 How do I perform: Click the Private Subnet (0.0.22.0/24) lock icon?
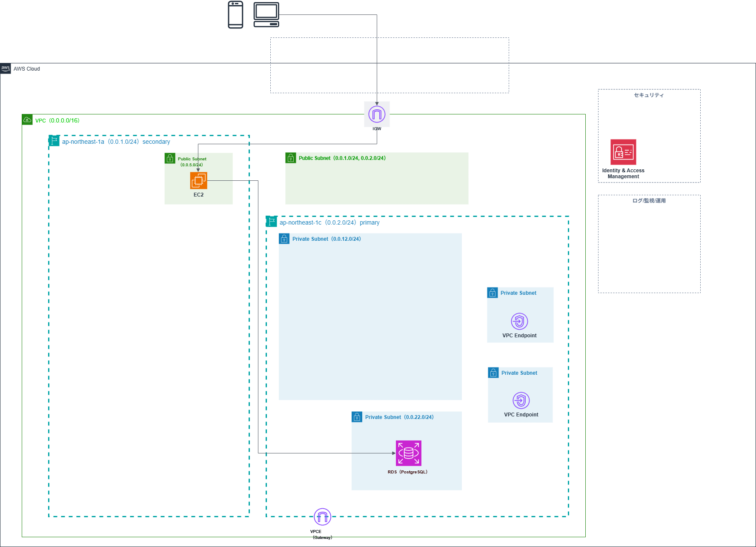pyautogui.click(x=357, y=417)
